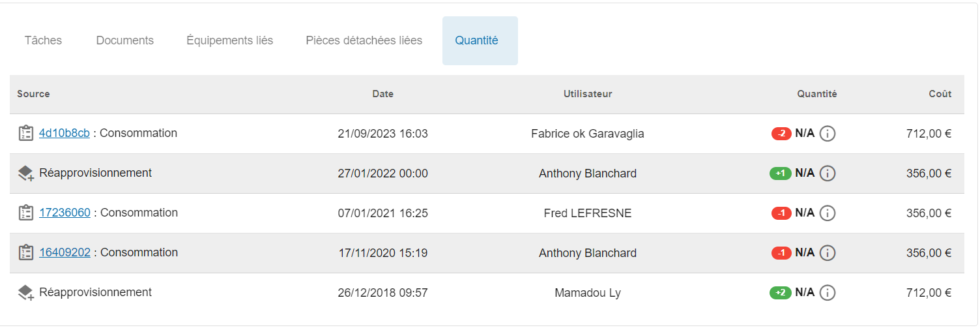Open work order link 4d10b8cb

click(x=65, y=133)
